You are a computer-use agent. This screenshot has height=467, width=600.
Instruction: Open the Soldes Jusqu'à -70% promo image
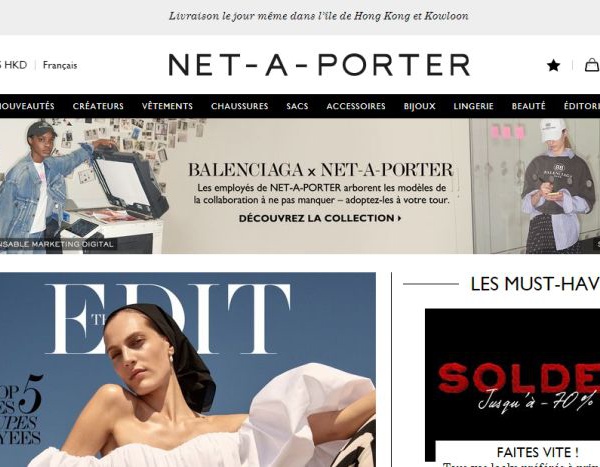pyautogui.click(x=512, y=385)
